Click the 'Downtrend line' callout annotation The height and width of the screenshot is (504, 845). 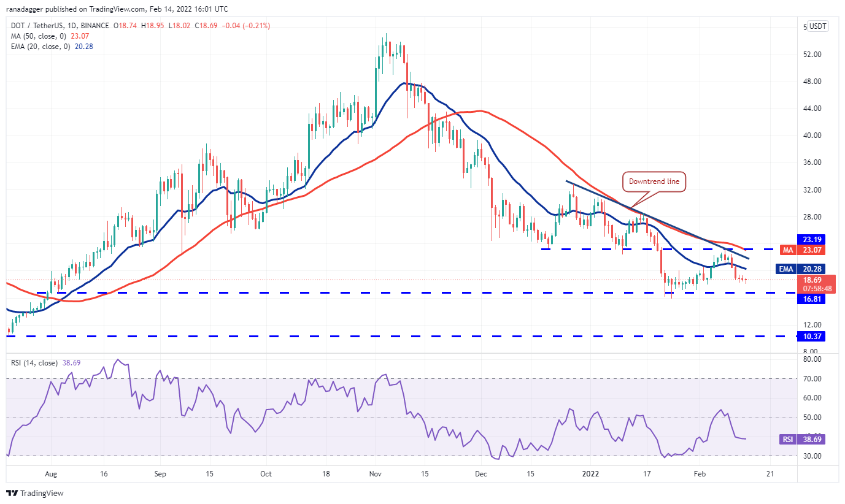pos(654,181)
